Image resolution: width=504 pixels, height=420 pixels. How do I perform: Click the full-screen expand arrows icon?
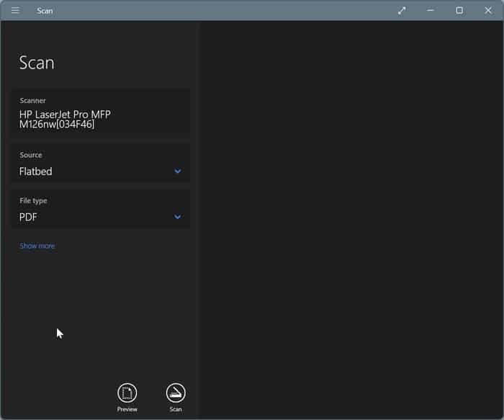click(402, 11)
